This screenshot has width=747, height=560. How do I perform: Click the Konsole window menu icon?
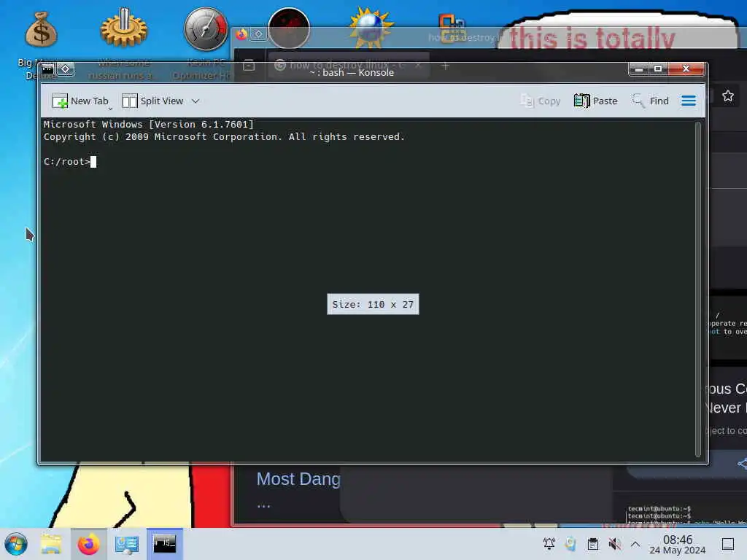pos(48,69)
